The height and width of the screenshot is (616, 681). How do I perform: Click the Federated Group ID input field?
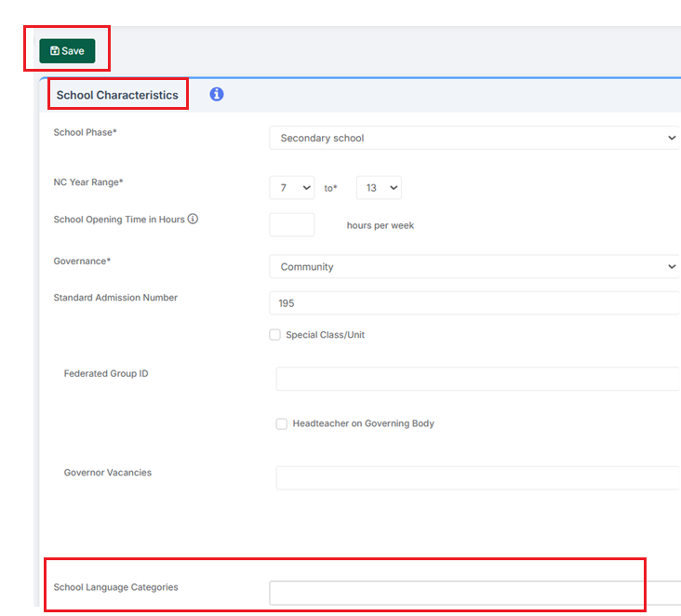(x=478, y=379)
